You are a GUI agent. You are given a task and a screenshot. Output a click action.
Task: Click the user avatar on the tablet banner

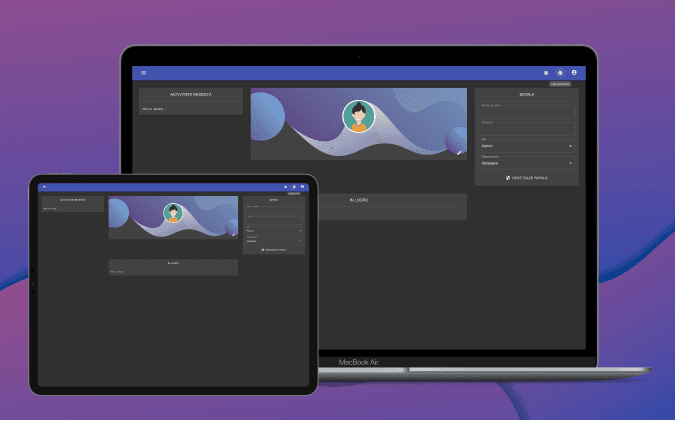tap(173, 213)
